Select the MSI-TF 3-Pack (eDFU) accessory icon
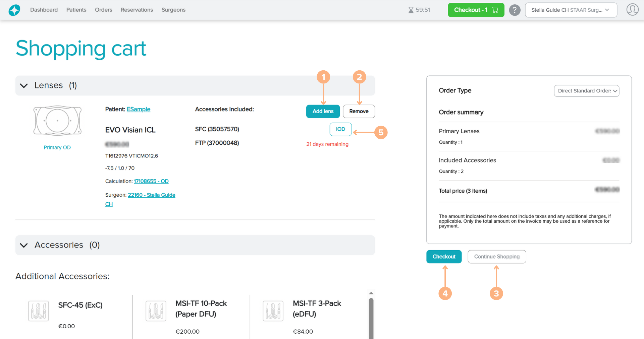This screenshot has width=644, height=339. point(273,311)
